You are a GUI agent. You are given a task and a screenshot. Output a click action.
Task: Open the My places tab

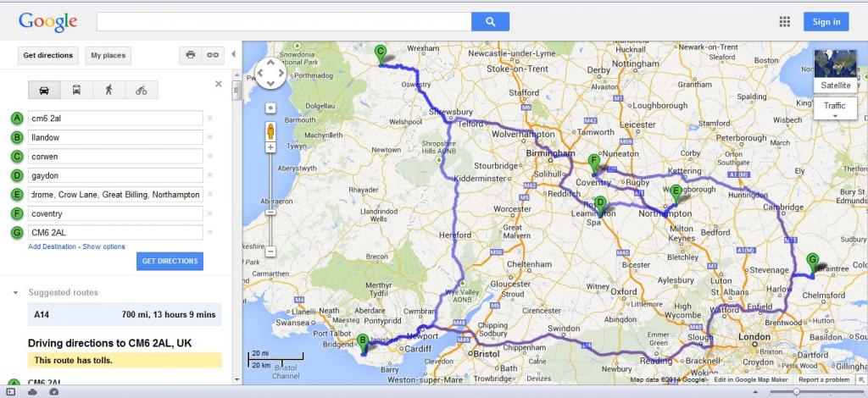108,55
